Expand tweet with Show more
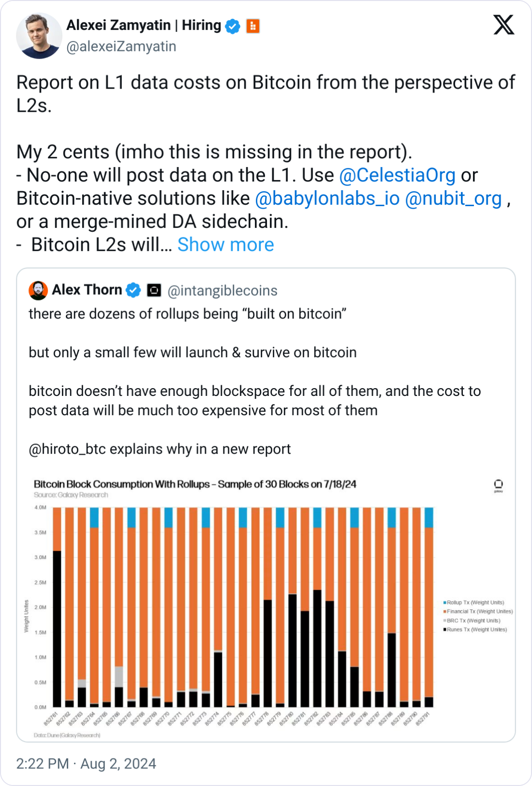The image size is (532, 786). (225, 245)
